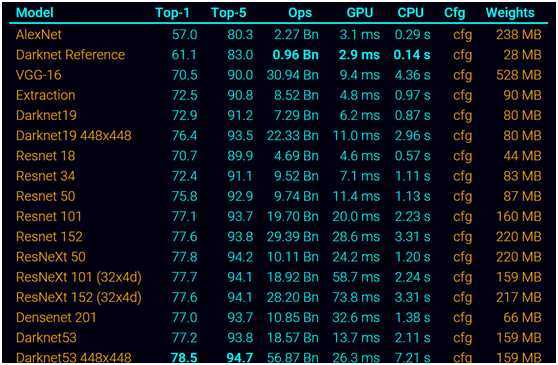Select the 22.33 Bn Ops value

point(293,136)
